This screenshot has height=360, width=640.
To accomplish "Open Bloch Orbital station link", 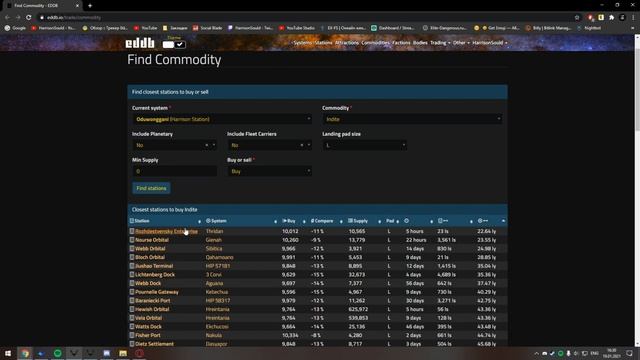I will (150, 257).
